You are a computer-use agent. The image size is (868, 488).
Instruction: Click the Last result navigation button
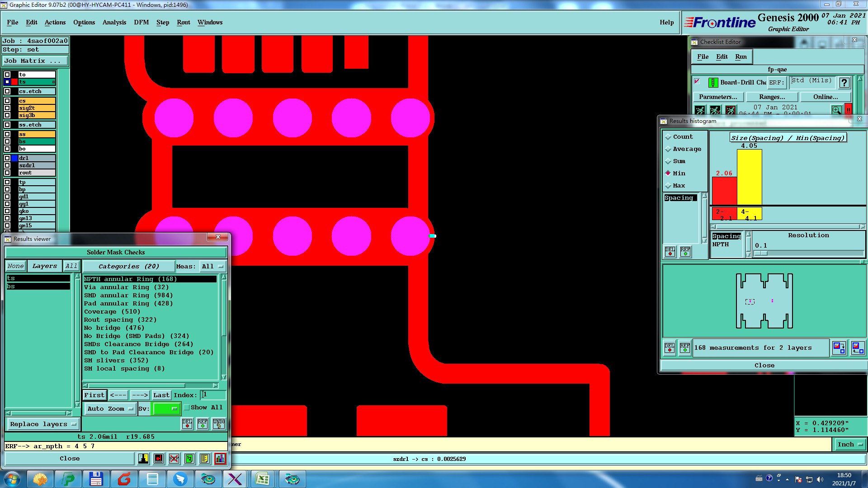click(161, 395)
